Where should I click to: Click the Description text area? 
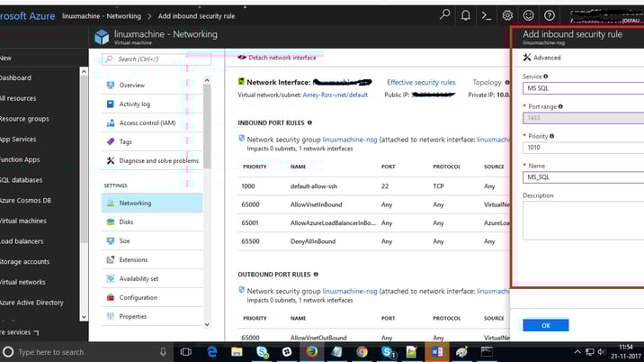point(583,221)
